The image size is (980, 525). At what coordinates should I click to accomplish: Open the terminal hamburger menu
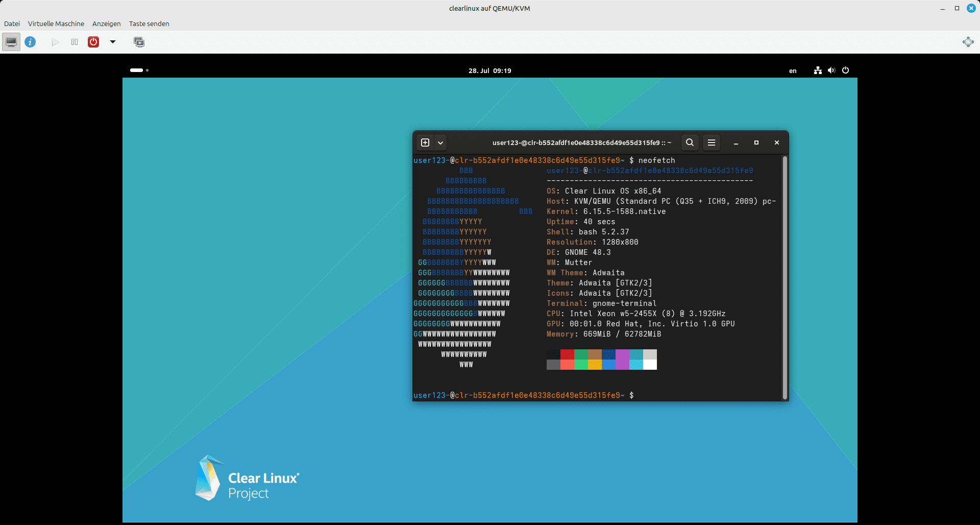(x=712, y=142)
